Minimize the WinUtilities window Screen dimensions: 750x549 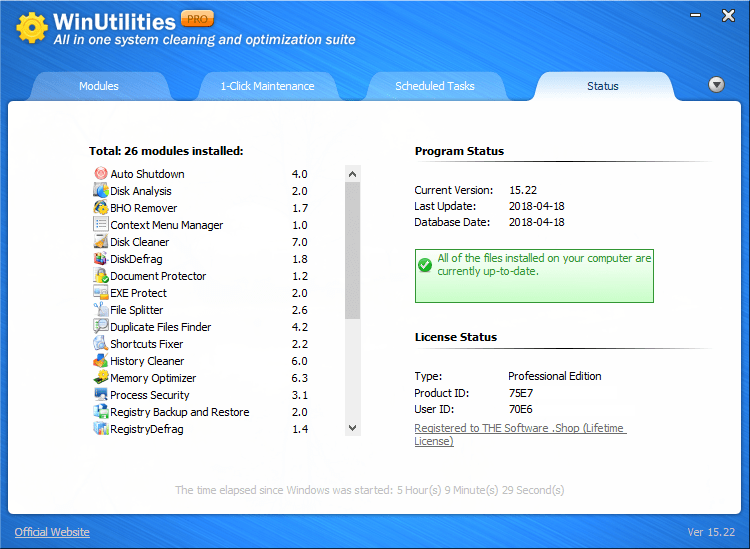pyautogui.click(x=695, y=15)
